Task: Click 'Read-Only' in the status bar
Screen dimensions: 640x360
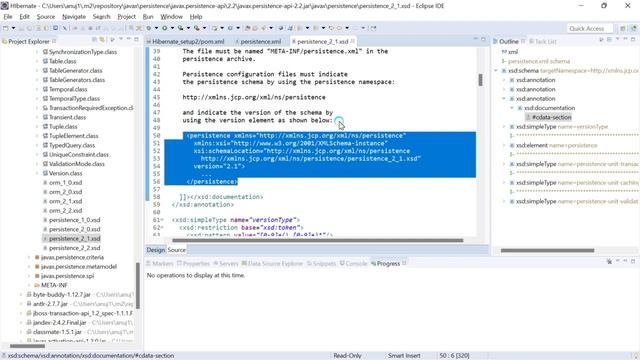Action: (x=347, y=356)
